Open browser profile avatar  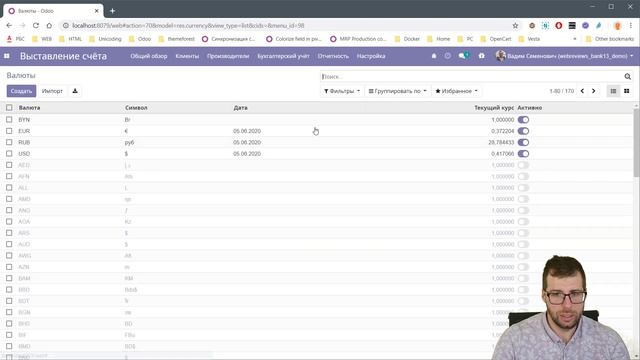pos(618,25)
